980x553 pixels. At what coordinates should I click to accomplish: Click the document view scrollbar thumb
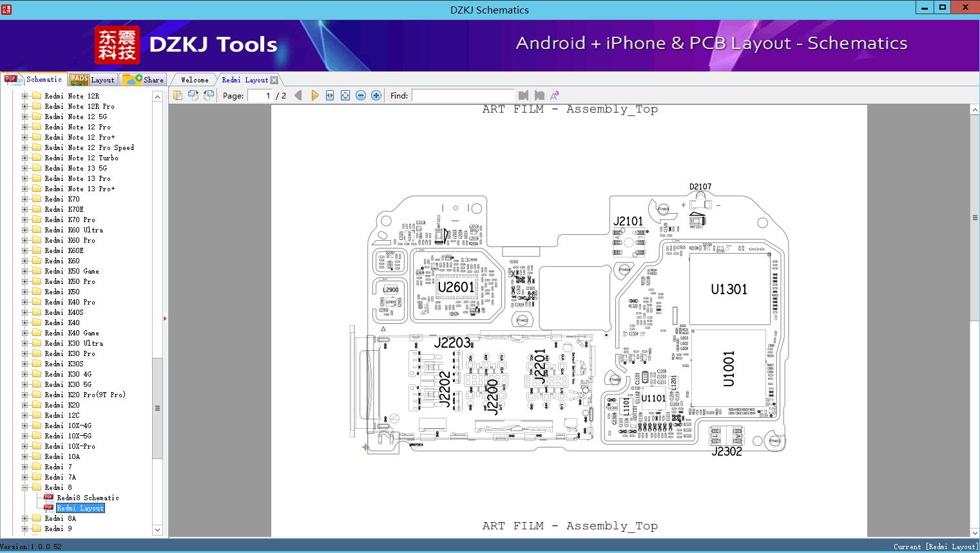coord(975,218)
